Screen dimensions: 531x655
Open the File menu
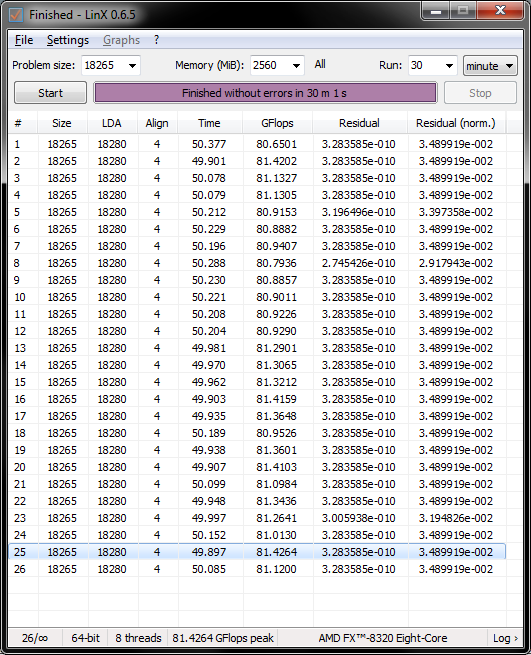(x=24, y=40)
